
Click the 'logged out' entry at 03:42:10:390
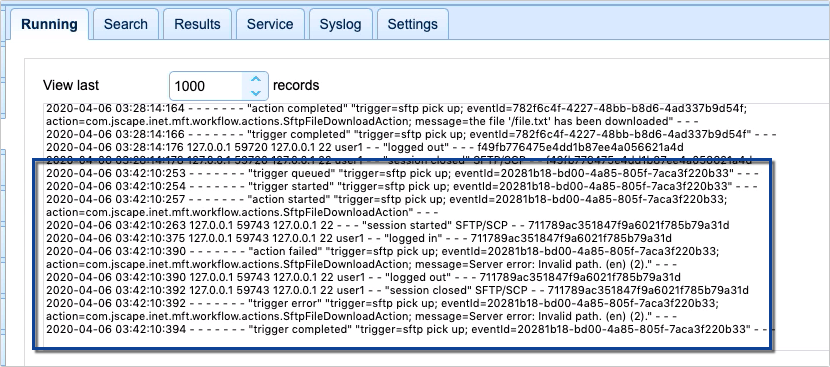point(363,278)
